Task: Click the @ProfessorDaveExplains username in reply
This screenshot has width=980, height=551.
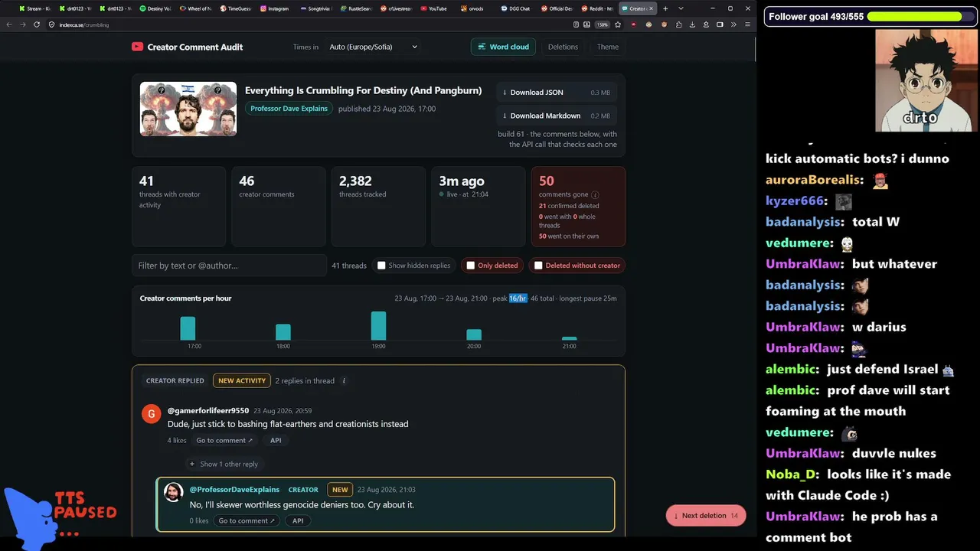Action: pyautogui.click(x=234, y=490)
